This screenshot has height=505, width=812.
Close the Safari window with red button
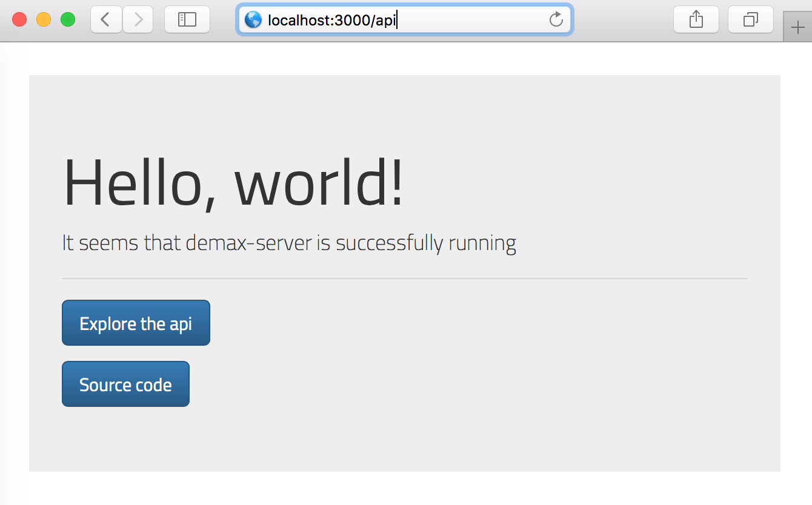click(x=19, y=19)
